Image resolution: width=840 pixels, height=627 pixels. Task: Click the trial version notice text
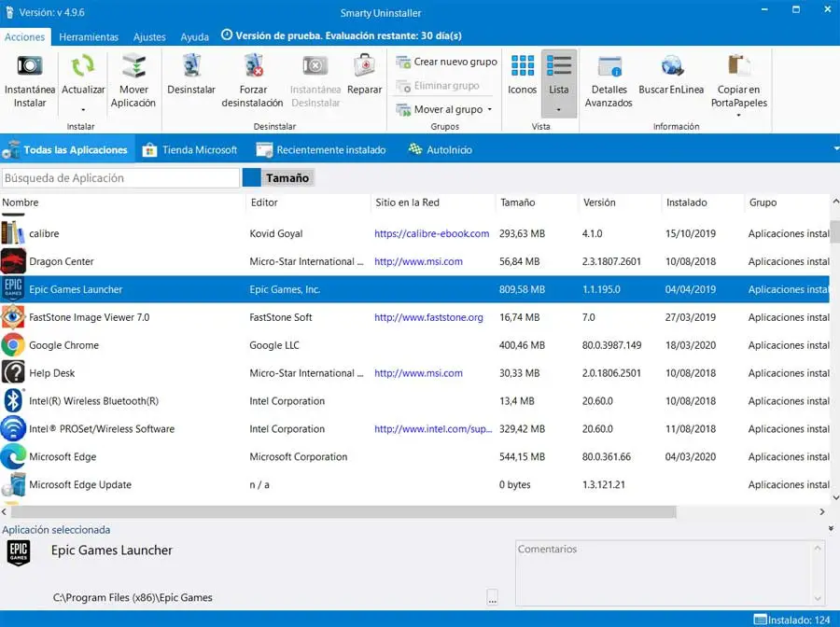coord(348,35)
